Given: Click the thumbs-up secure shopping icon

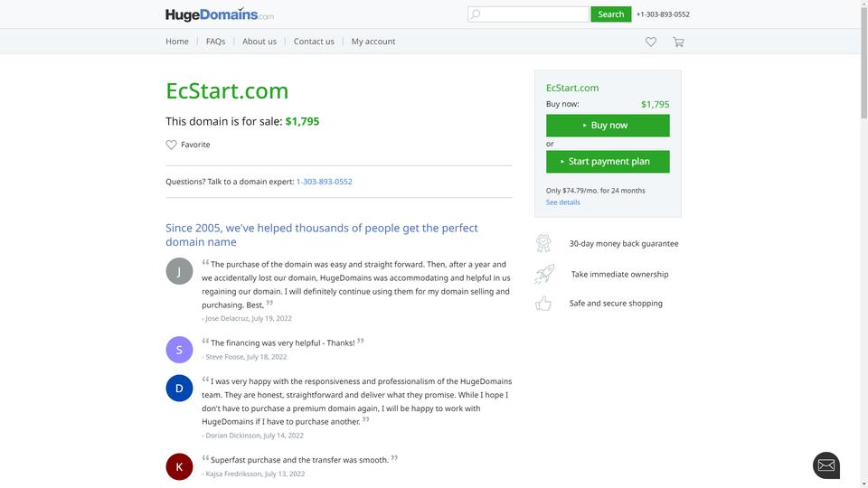Looking at the screenshot, I should [543, 304].
